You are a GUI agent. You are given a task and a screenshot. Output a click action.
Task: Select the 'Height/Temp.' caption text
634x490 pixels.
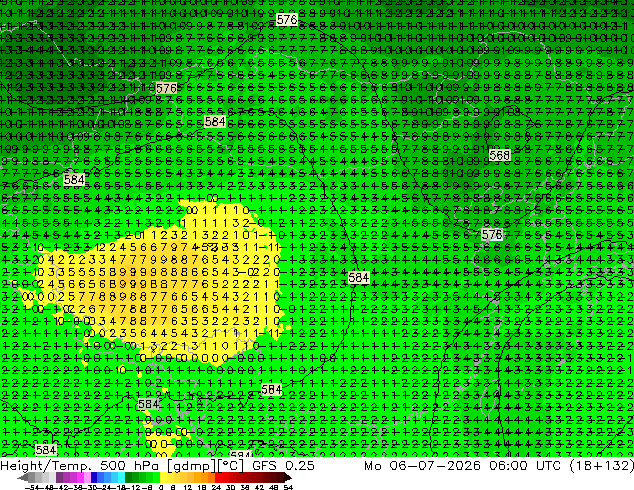[46, 466]
